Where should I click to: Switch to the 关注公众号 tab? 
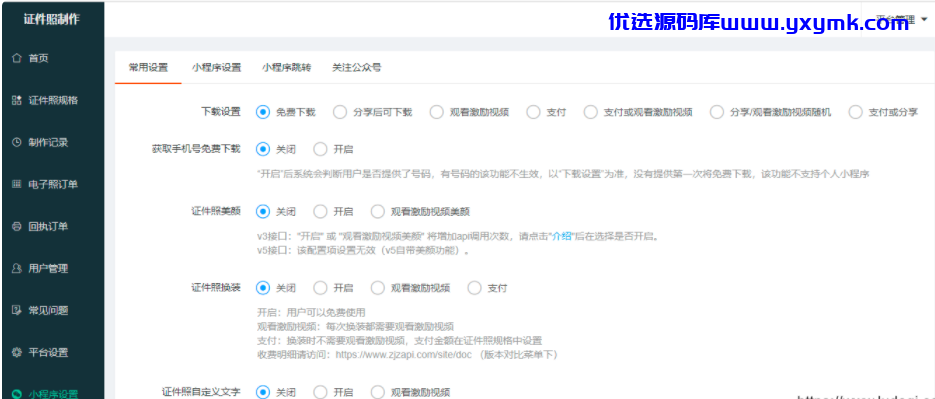(357, 67)
